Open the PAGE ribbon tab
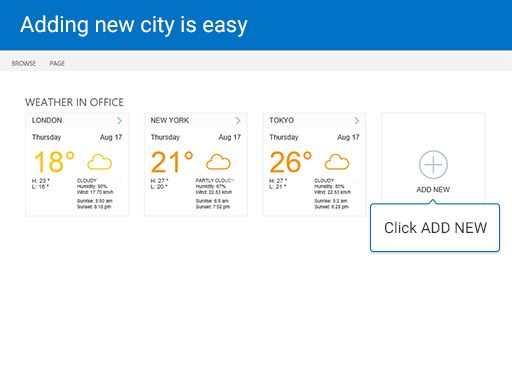Image resolution: width=512 pixels, height=384 pixels. [57, 63]
